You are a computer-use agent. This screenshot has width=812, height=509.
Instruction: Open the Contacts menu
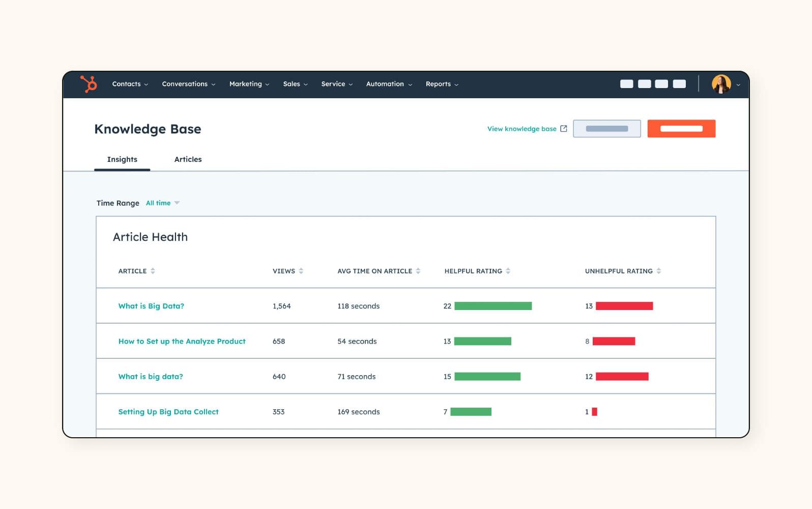coord(130,84)
